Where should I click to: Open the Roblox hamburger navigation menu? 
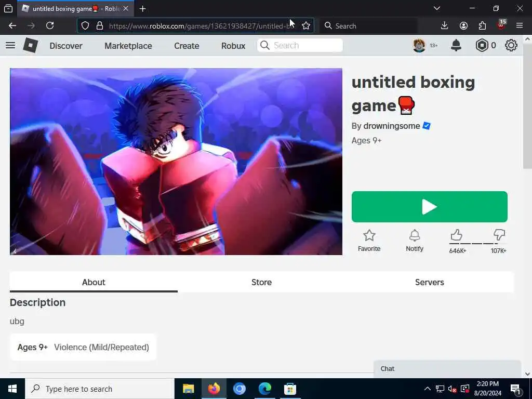point(10,45)
